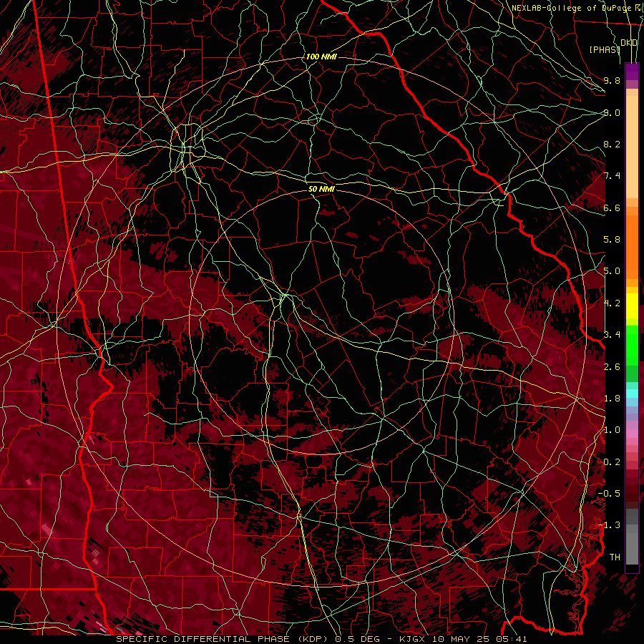The width and height of the screenshot is (644, 644).
Task: Pick the yellow segment of the color bar
Action: click(632, 306)
